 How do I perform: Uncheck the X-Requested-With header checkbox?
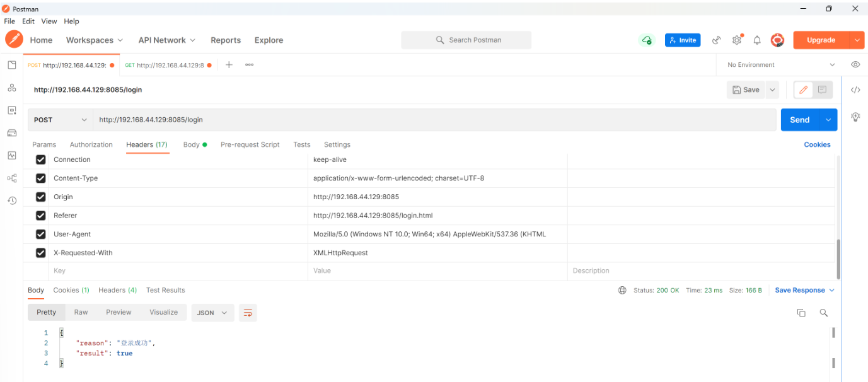pyautogui.click(x=41, y=253)
